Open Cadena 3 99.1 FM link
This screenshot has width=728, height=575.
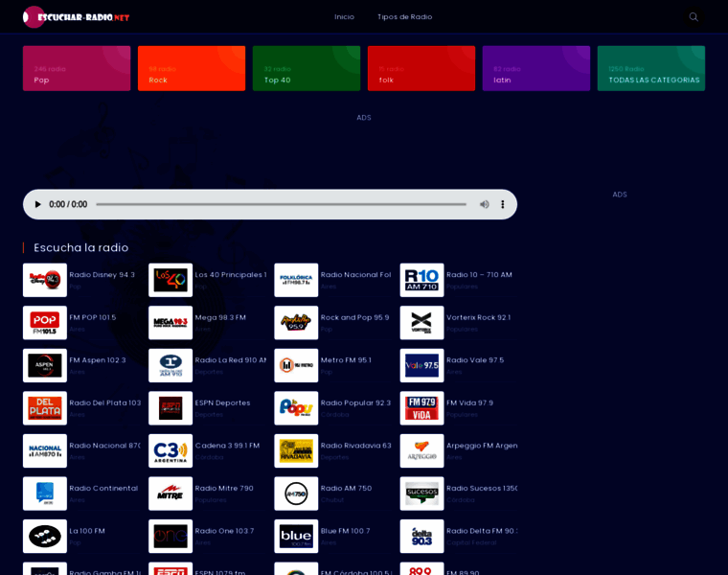point(228,446)
